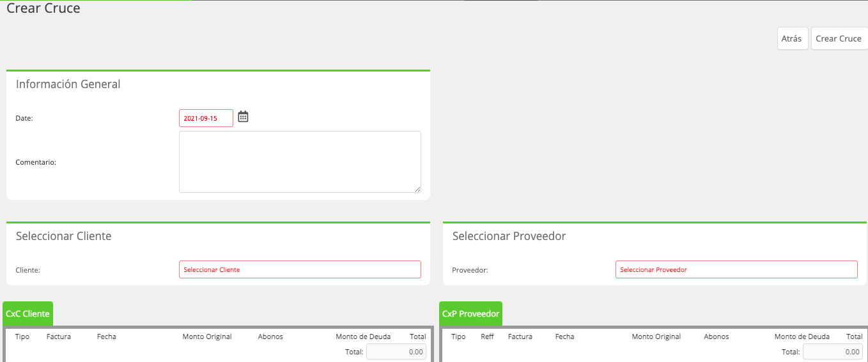This screenshot has width=868, height=362.
Task: Click the Date: label
Action: coord(24,118)
